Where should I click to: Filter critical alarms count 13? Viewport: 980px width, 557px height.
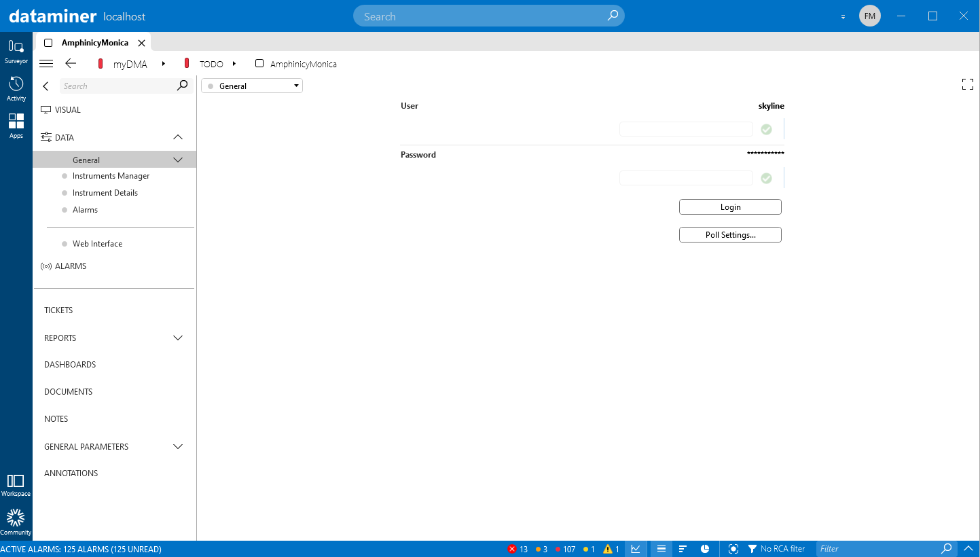[518, 549]
